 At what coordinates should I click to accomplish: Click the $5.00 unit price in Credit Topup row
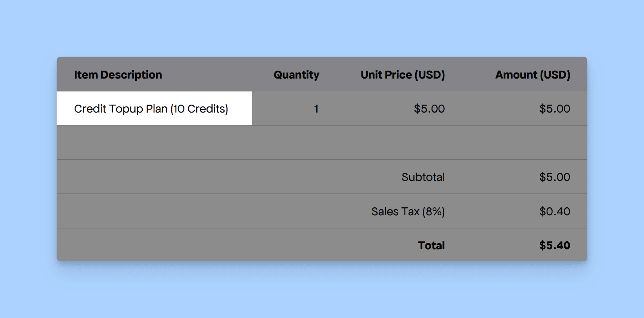pos(429,109)
